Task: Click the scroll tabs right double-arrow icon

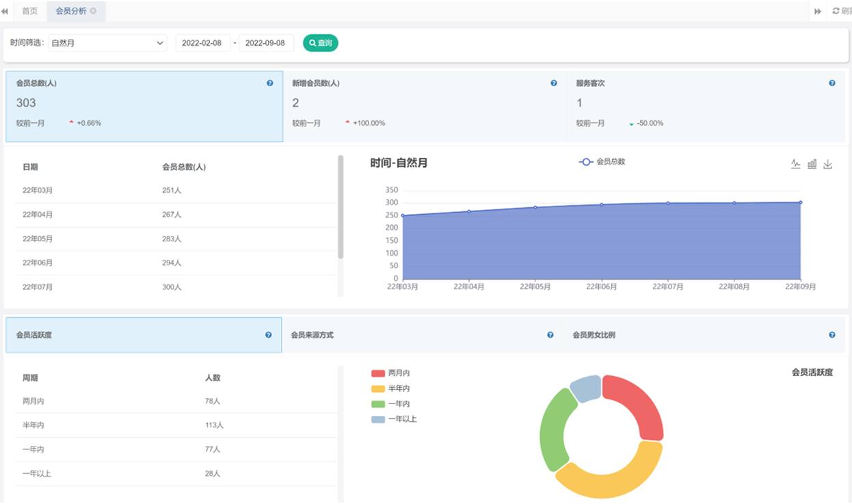Action: coord(817,12)
